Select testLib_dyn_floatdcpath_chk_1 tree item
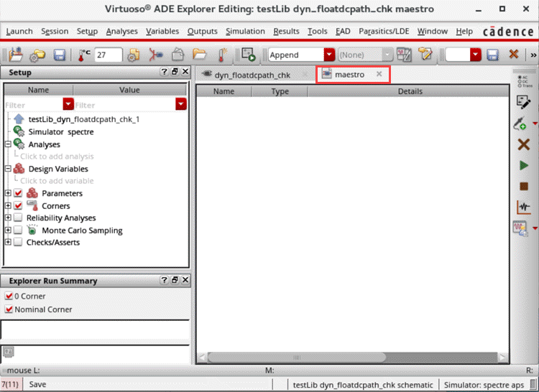The height and width of the screenshot is (392, 539). pos(83,119)
